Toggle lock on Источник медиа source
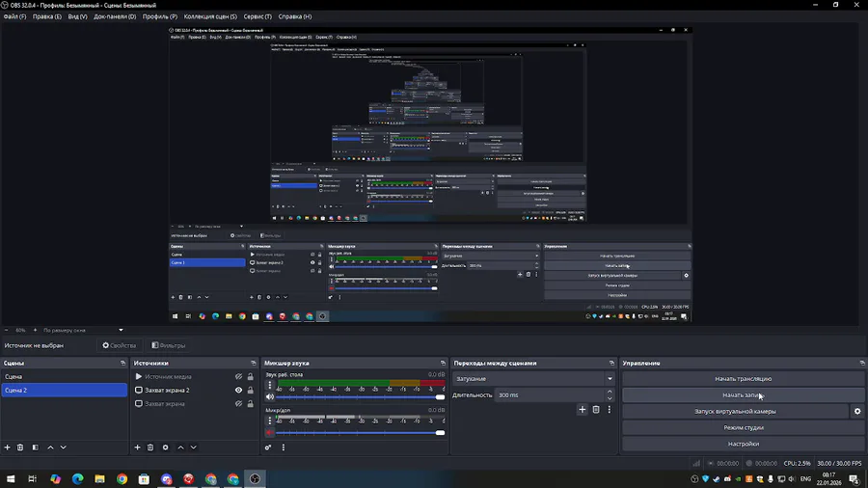 250,376
